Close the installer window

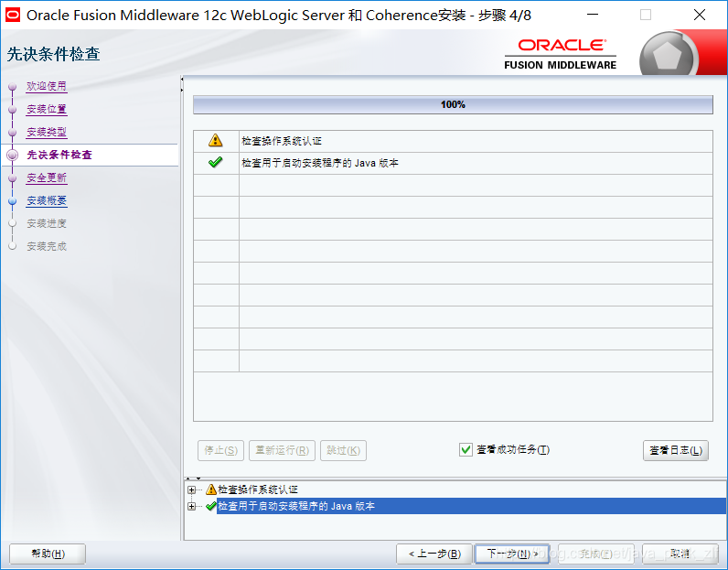point(700,15)
